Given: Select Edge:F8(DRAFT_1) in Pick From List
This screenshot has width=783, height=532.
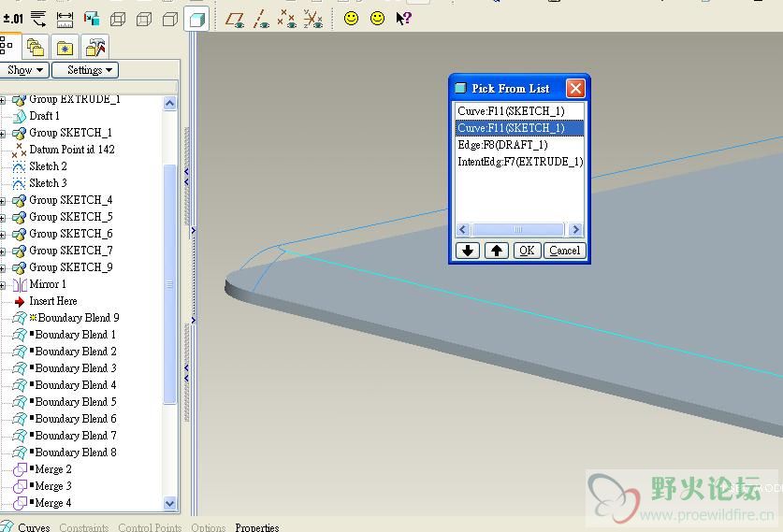Looking at the screenshot, I should 519,145.
